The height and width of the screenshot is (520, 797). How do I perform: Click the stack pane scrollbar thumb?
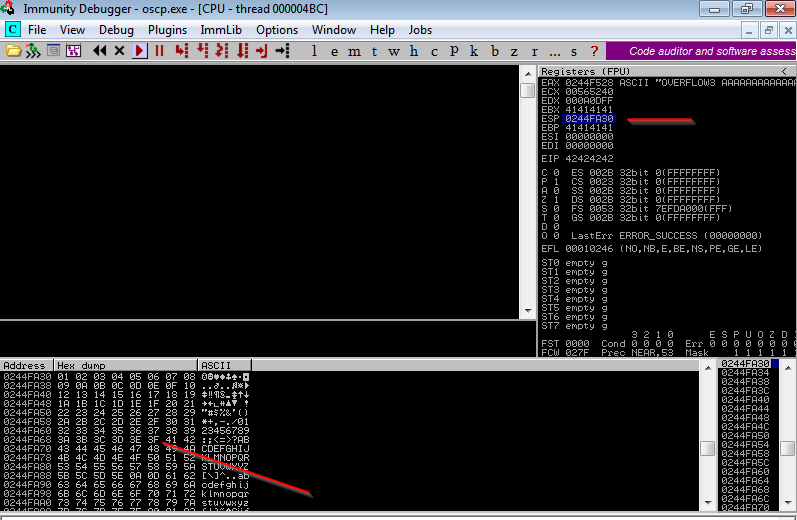click(x=788, y=449)
